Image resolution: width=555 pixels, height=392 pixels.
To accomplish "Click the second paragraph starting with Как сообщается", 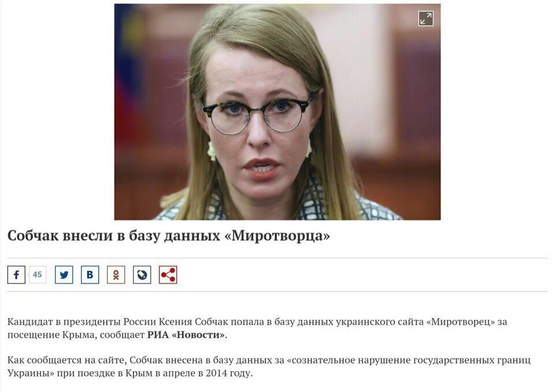I will click(x=269, y=367).
